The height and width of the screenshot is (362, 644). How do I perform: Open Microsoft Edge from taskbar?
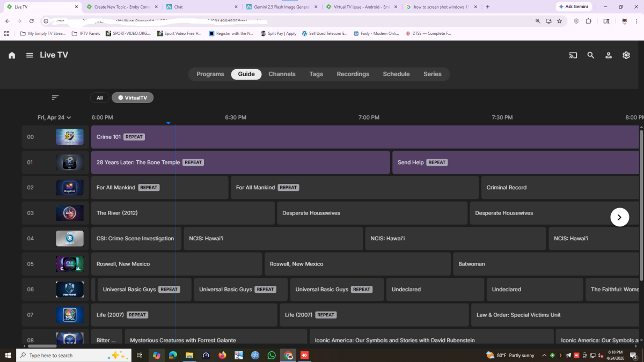173,355
